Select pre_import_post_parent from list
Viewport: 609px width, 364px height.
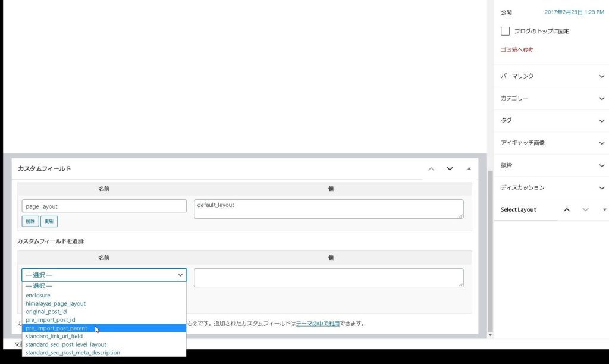pyautogui.click(x=56, y=328)
